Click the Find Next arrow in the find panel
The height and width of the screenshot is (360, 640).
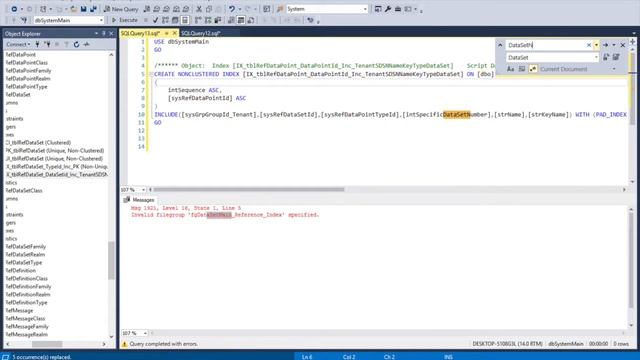pos(606,45)
